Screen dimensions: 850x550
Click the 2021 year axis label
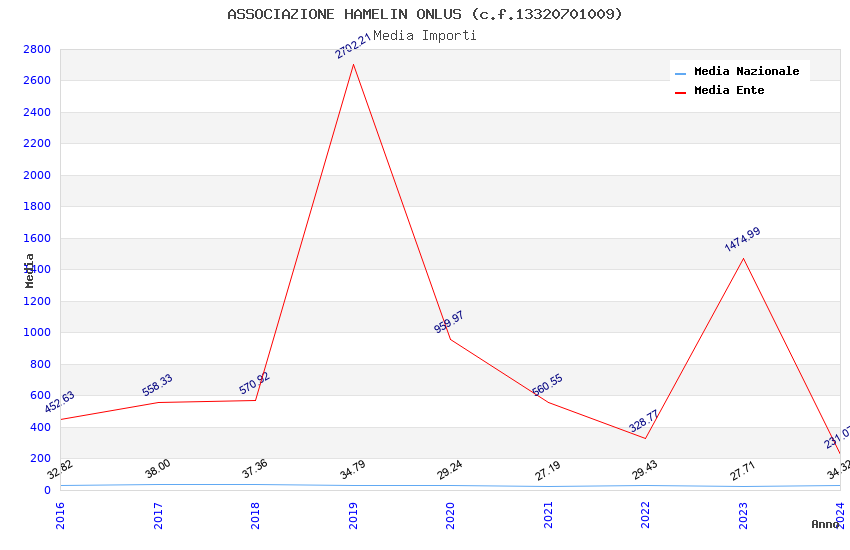tap(548, 515)
